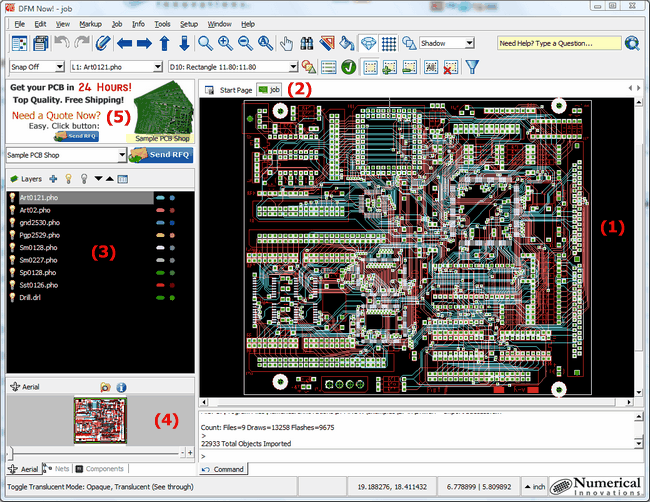Click the overlapping shapes icon beside Shadow

[409, 43]
